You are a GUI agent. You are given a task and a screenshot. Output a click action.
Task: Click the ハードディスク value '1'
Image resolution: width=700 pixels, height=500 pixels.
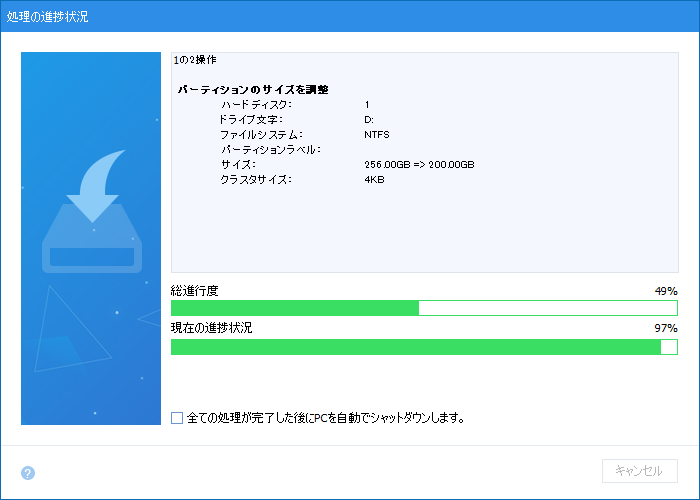point(367,105)
